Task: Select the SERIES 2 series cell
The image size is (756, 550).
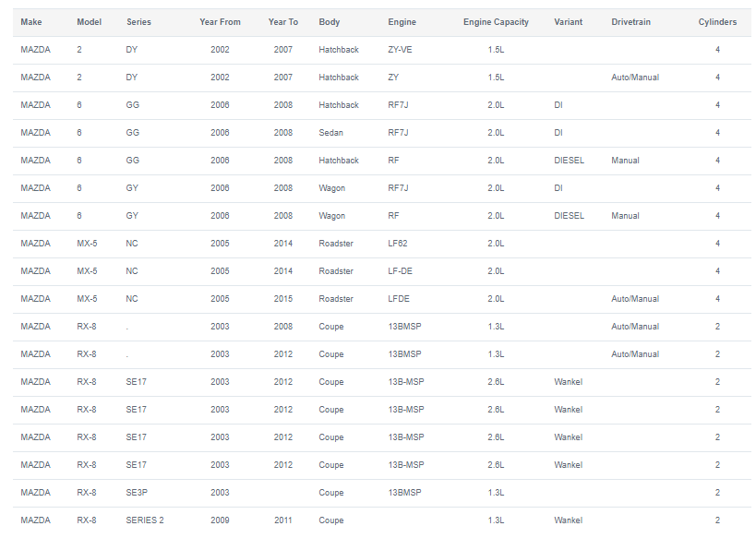Action: tap(145, 520)
